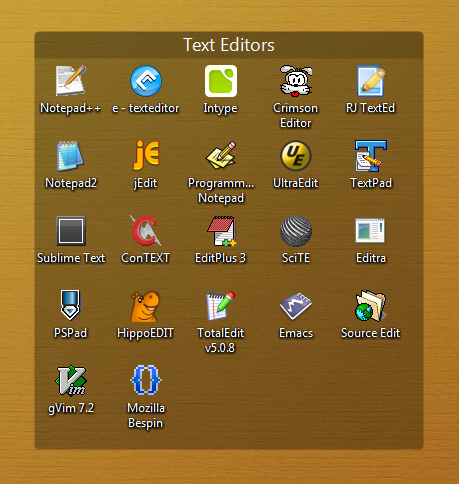Image resolution: width=459 pixels, height=484 pixels.
Task: Open Crimson Editor rabbit icon
Action: tap(296, 81)
